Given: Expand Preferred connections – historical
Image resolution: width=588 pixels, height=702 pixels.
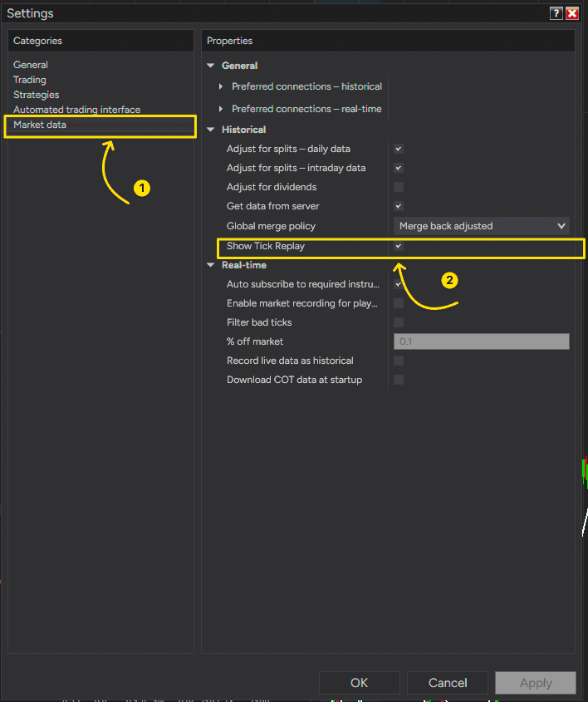Looking at the screenshot, I should [x=221, y=86].
